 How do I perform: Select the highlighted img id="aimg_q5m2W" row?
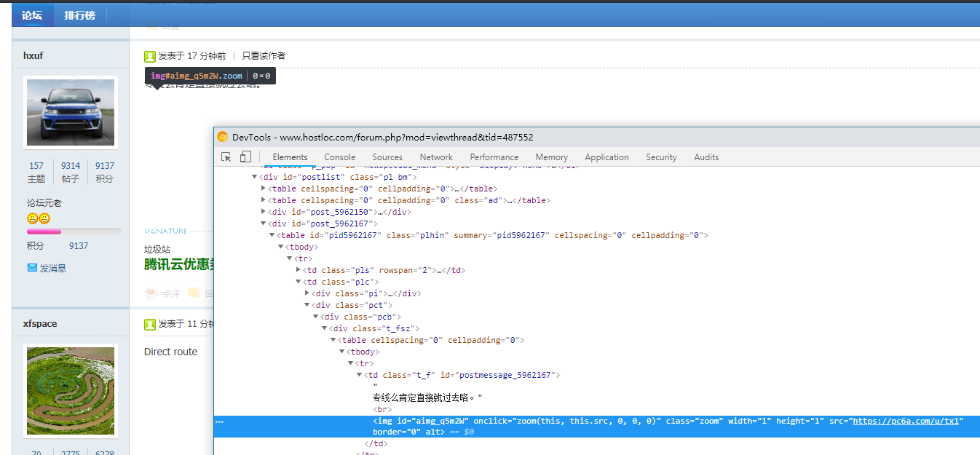click(596, 427)
